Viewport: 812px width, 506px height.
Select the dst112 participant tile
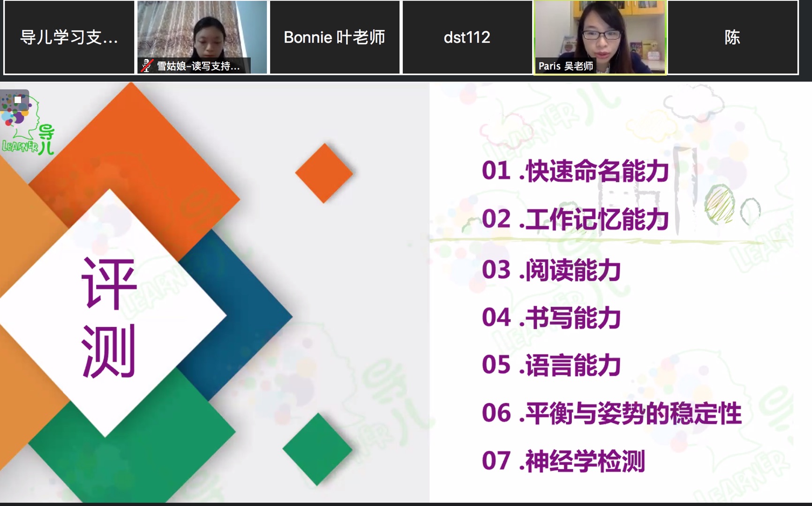pyautogui.click(x=467, y=37)
